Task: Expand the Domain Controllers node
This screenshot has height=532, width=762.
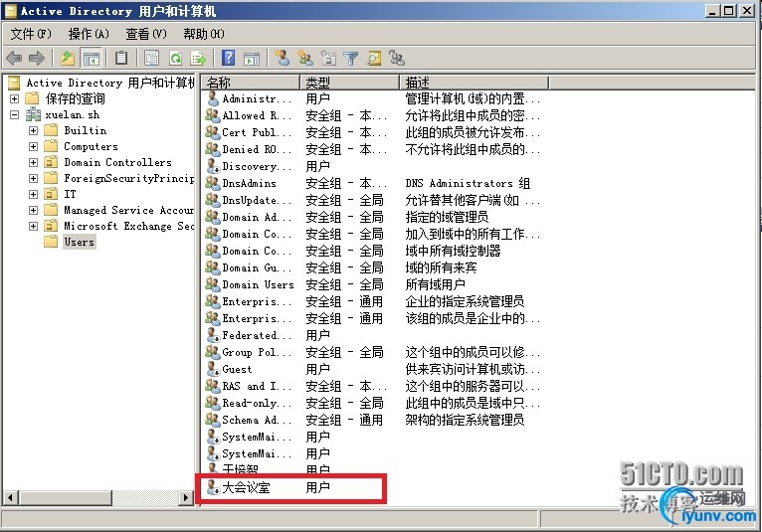Action: (x=33, y=163)
